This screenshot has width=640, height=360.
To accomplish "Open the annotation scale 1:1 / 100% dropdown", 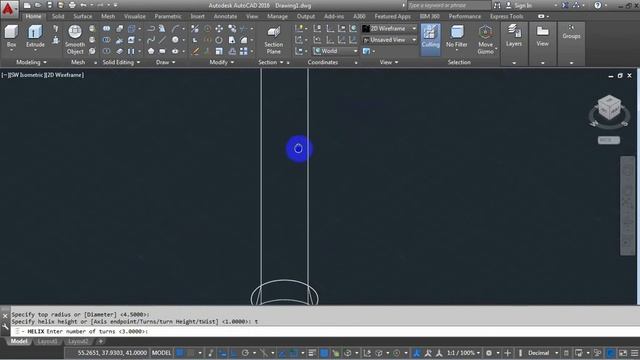I will [x=463, y=353].
